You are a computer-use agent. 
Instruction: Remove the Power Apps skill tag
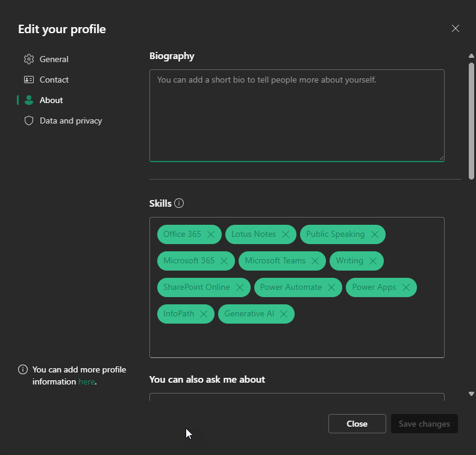pyautogui.click(x=406, y=287)
